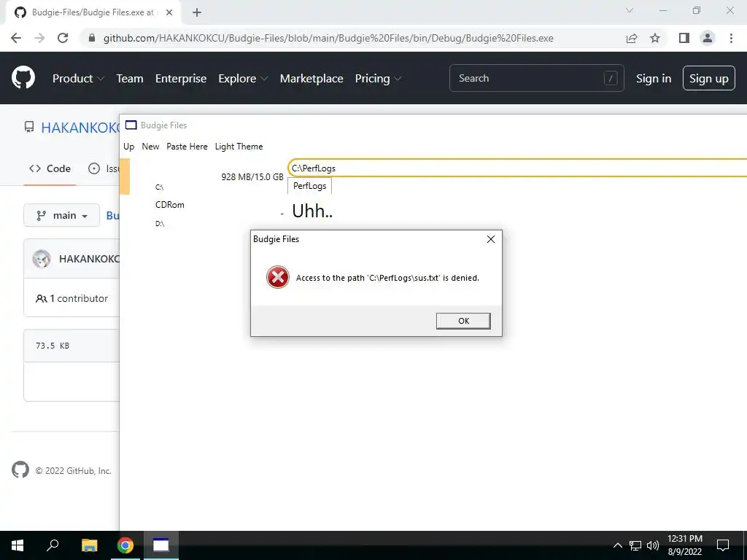Select the D:\ drive in sidebar
747x560 pixels.
click(160, 223)
